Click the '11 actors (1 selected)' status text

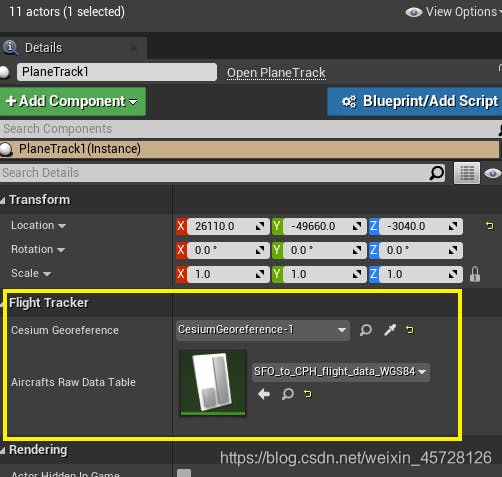pyautogui.click(x=67, y=12)
